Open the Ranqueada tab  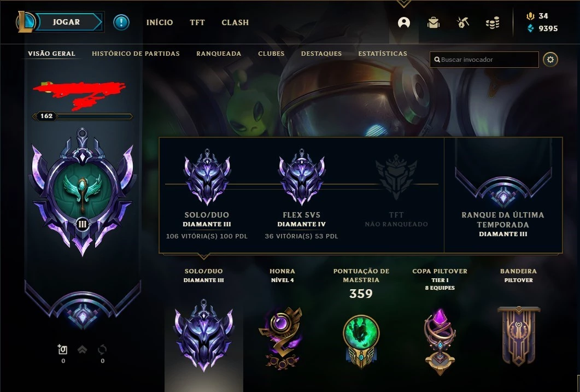click(x=219, y=54)
